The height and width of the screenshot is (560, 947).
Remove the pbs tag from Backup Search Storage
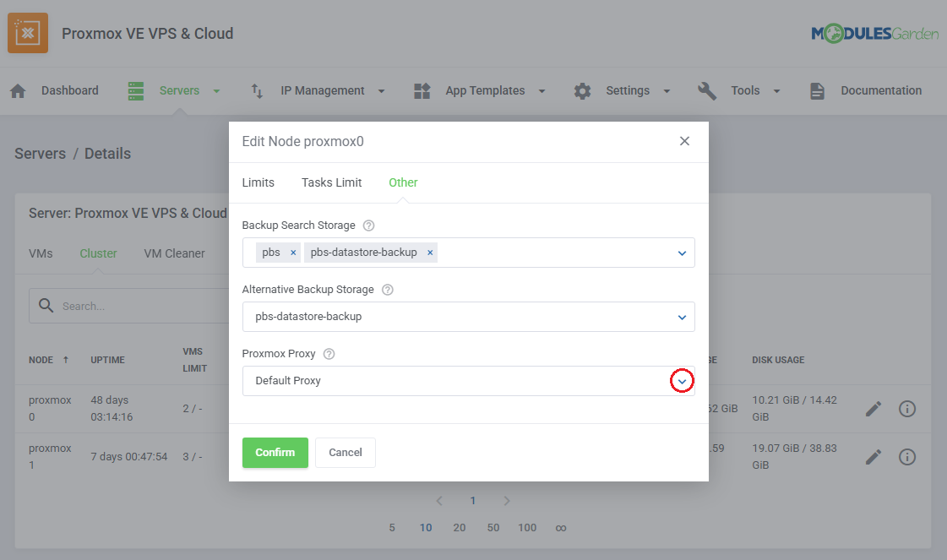(292, 253)
